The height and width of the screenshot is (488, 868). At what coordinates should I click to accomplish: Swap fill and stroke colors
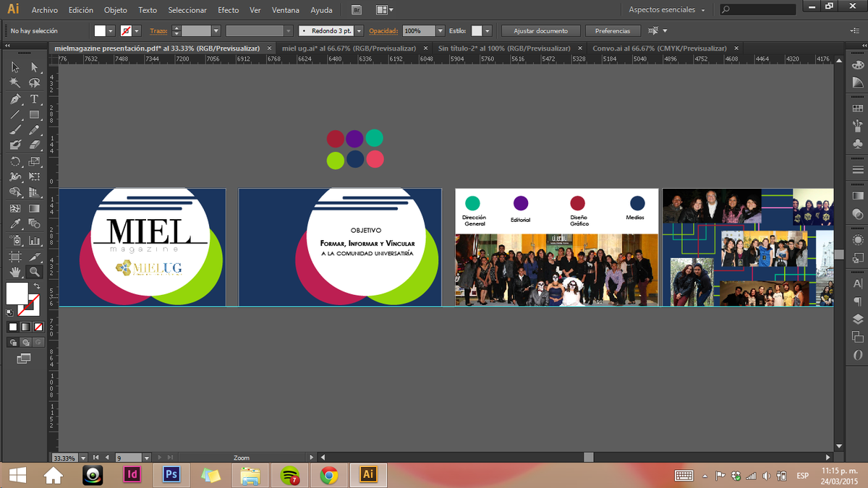(x=36, y=286)
